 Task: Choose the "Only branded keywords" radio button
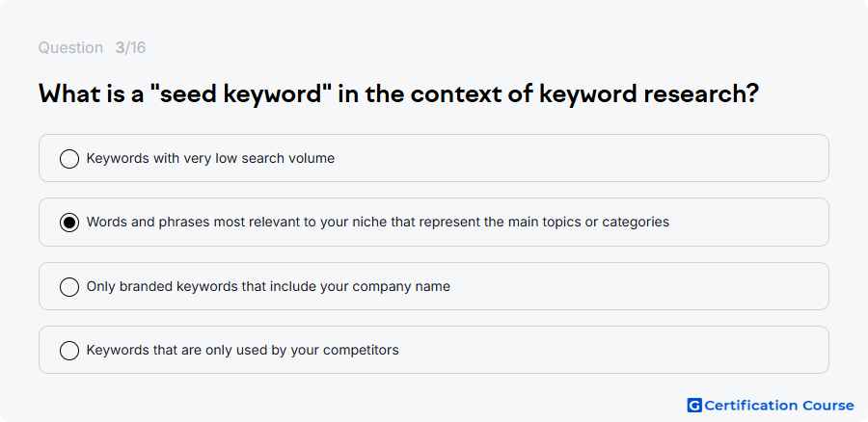coord(69,287)
